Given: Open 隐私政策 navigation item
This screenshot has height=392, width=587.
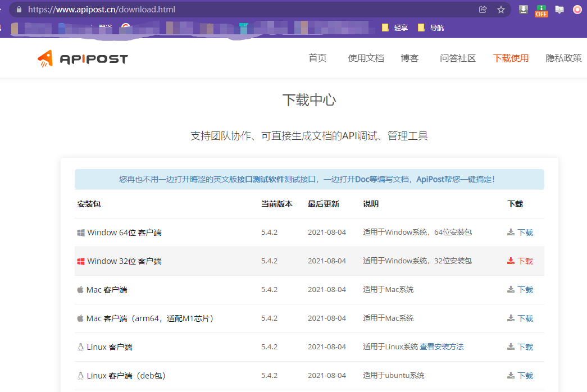Looking at the screenshot, I should (x=563, y=58).
